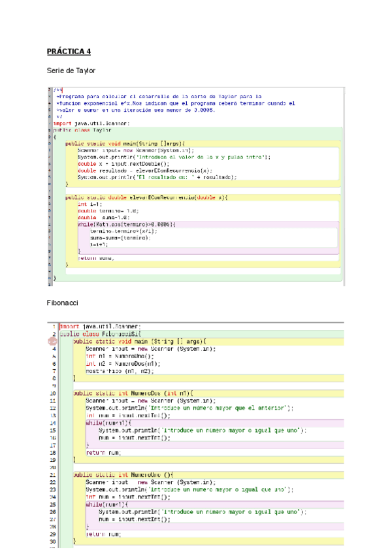This screenshot has height=554, width=392.
Task: Place cursor on 'return suma;' line
Action: [95, 258]
